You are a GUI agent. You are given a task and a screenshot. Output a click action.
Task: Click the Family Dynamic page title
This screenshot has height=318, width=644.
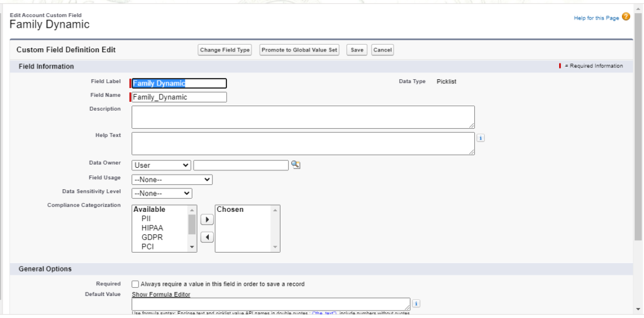pos(49,25)
